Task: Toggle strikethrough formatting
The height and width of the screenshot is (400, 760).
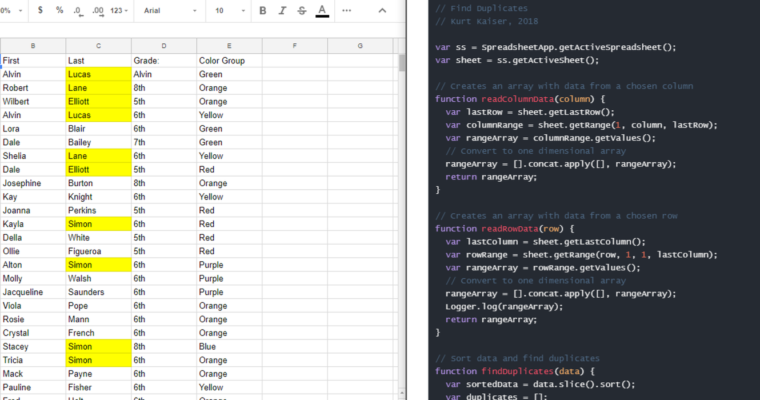Action: coord(302,10)
